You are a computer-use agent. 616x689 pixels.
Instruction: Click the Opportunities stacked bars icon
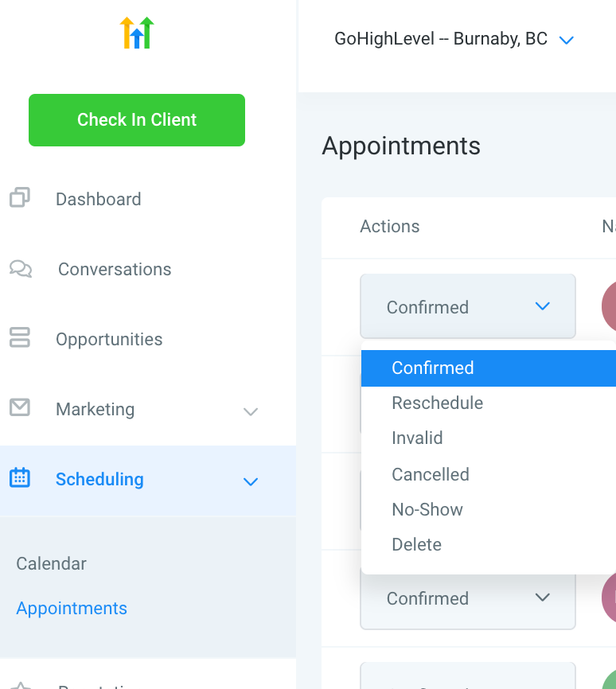(x=20, y=337)
